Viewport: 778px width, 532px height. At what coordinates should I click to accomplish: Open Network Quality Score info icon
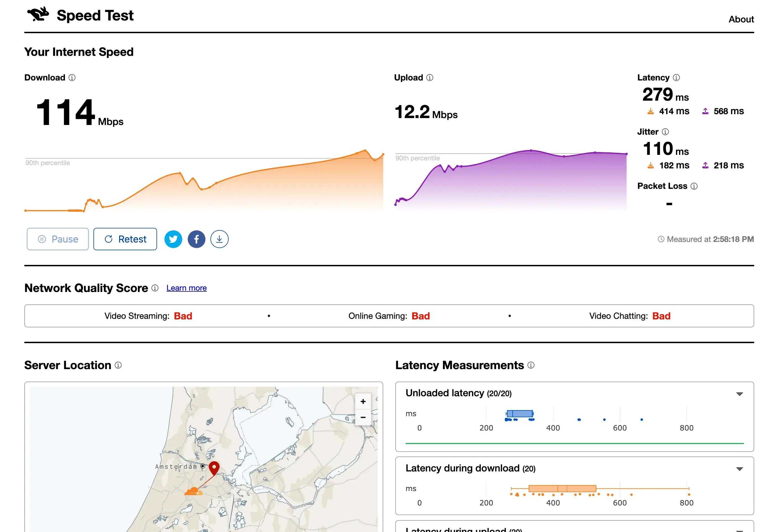click(x=155, y=288)
